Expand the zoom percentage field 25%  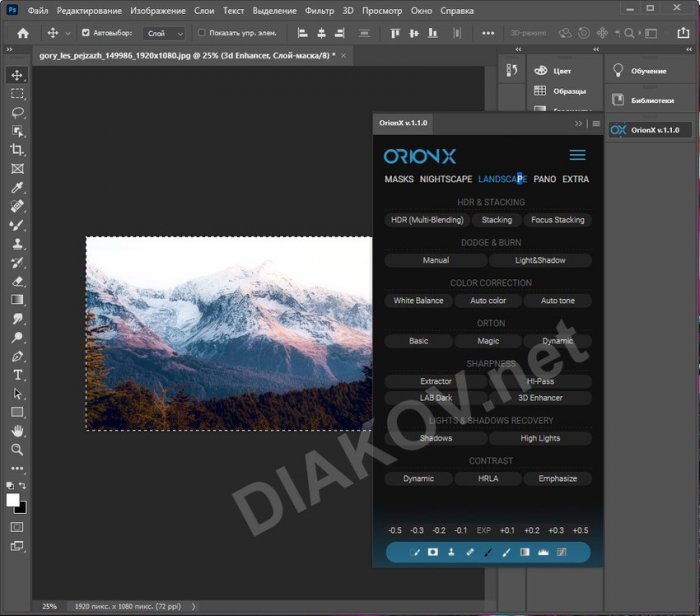pos(49,606)
